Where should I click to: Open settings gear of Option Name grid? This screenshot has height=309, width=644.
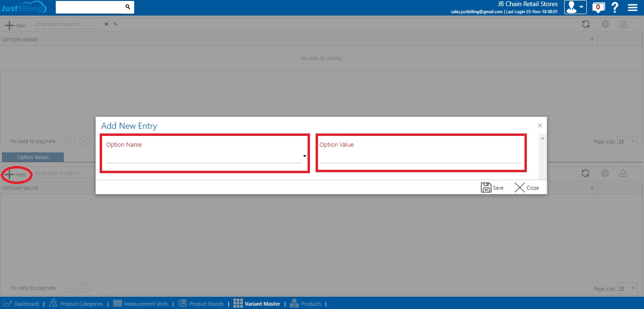pos(605,25)
